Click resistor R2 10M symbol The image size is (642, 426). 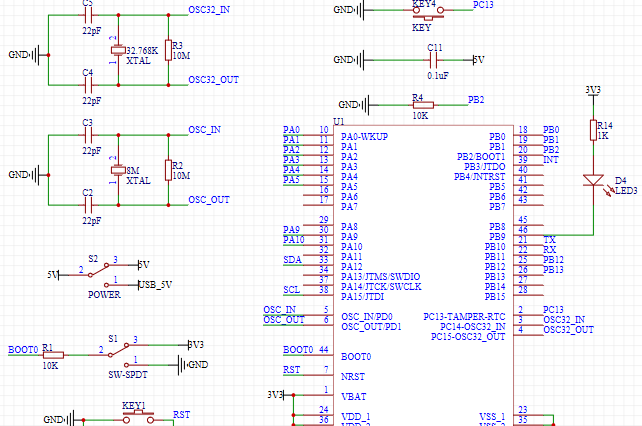168,170
